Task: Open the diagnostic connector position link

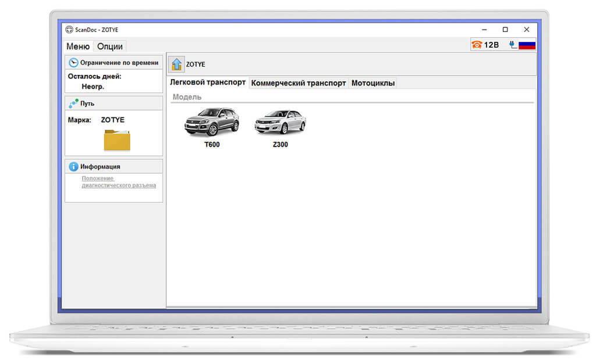Action: pos(119,182)
